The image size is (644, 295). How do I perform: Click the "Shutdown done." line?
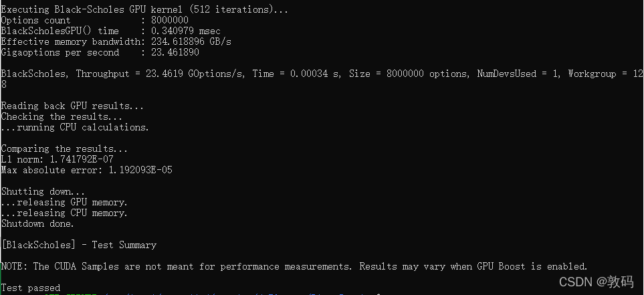coord(37,223)
